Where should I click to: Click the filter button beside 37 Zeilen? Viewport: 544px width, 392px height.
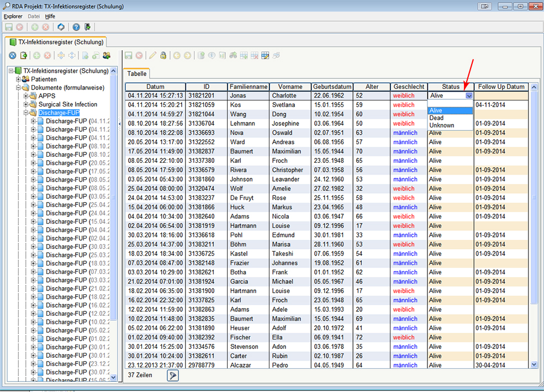173,375
